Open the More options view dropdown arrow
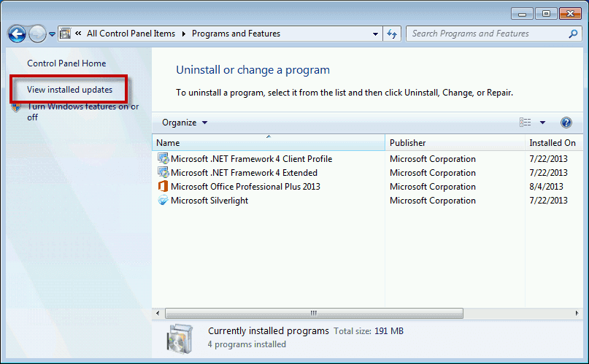 542,123
